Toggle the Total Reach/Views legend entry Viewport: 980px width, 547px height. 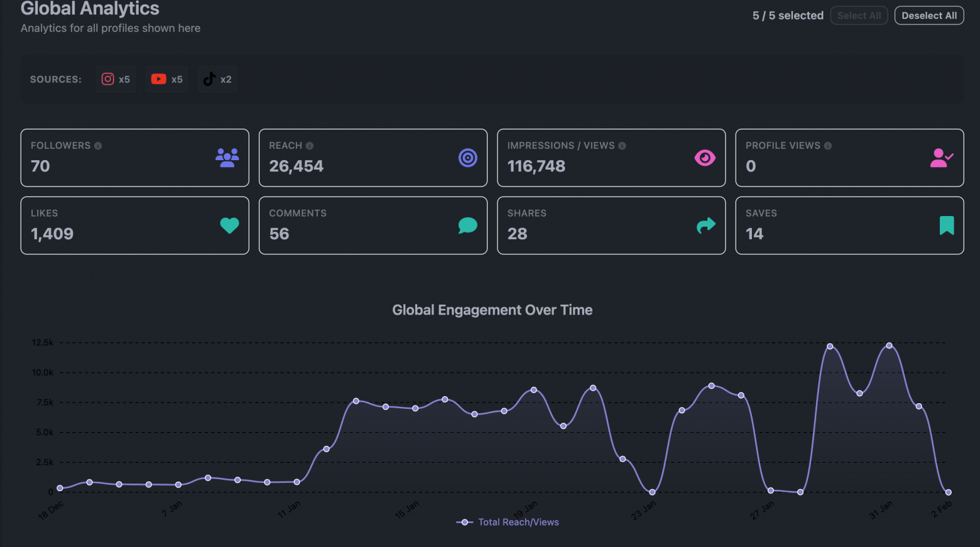[508, 522]
